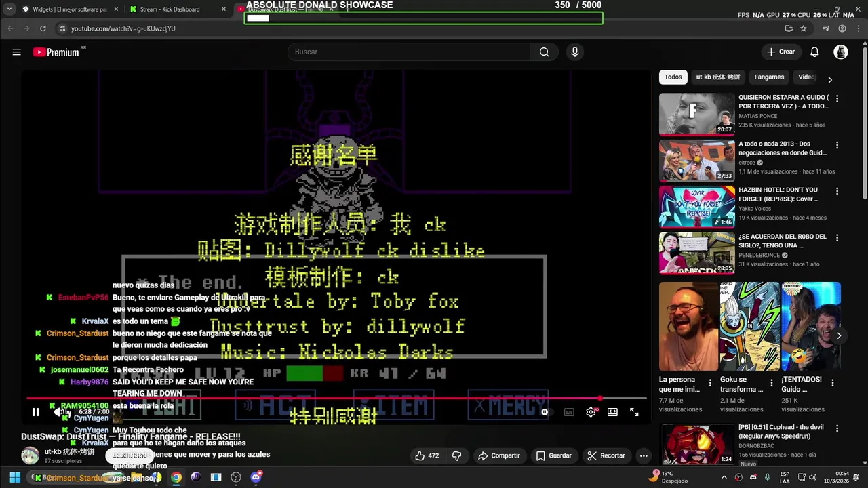The image size is (868, 488).
Task: Open YouTube notifications bell
Action: tap(814, 52)
